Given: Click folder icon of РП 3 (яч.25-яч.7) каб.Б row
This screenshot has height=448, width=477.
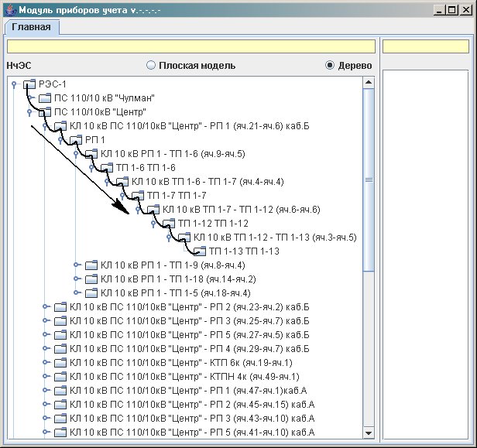Looking at the screenshot, I should [x=60, y=320].
